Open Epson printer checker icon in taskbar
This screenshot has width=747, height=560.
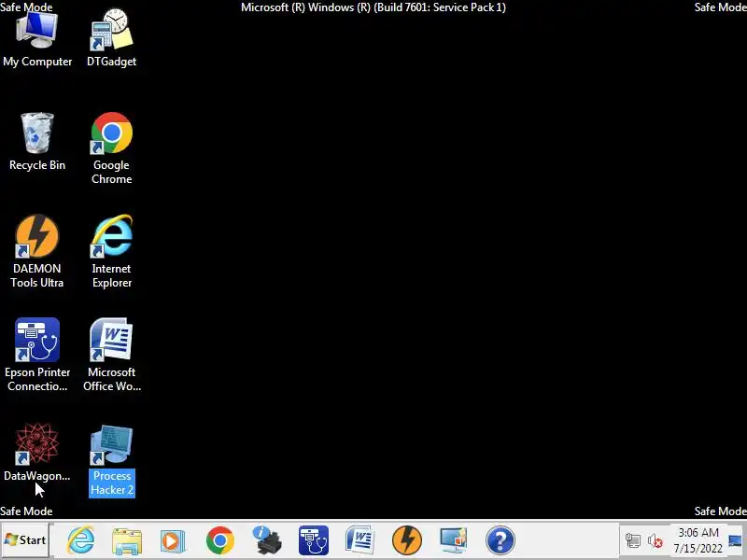[314, 540]
